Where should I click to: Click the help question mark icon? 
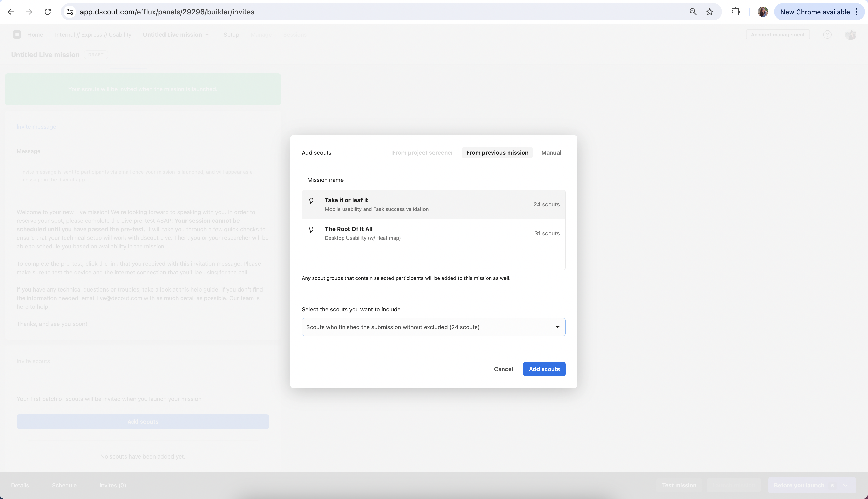[827, 35]
